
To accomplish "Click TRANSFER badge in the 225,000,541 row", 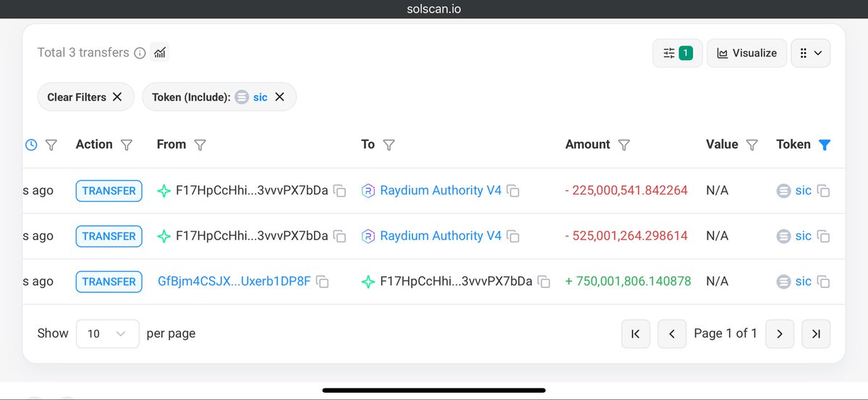I will coord(109,191).
